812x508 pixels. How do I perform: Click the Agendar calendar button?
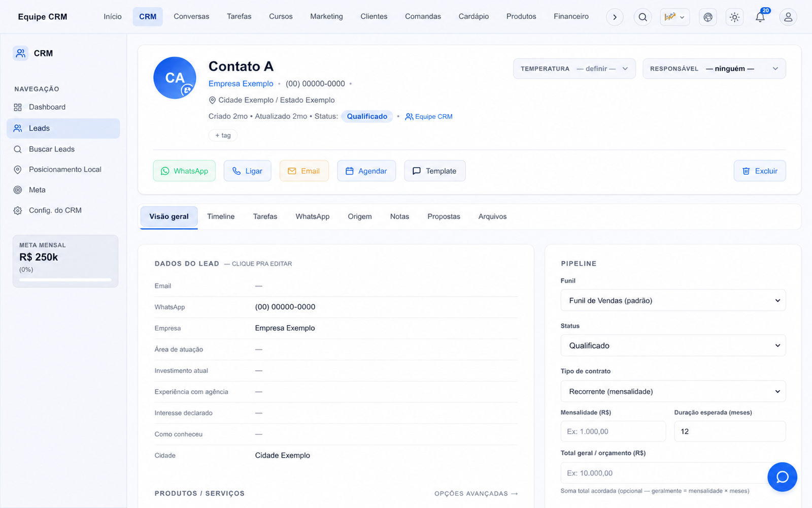[x=366, y=171]
